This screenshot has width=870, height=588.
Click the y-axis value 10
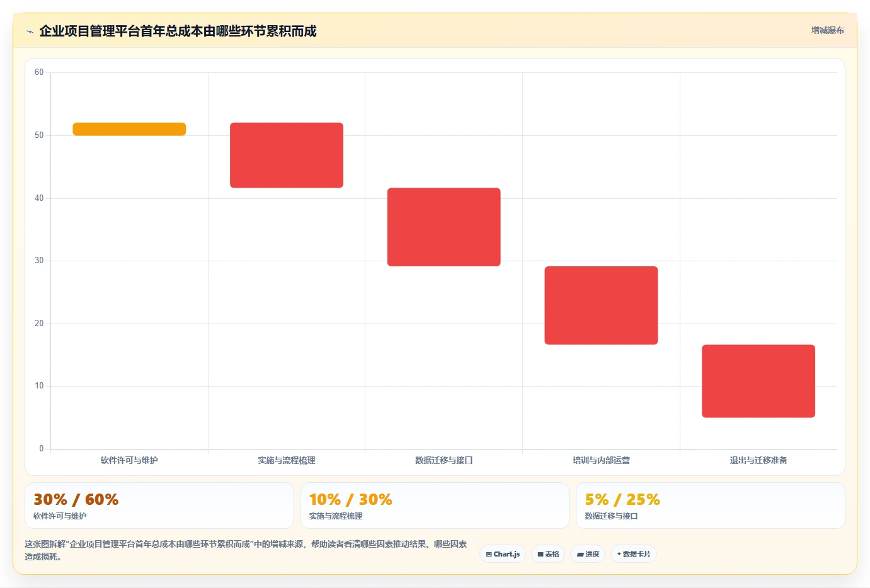(39, 386)
